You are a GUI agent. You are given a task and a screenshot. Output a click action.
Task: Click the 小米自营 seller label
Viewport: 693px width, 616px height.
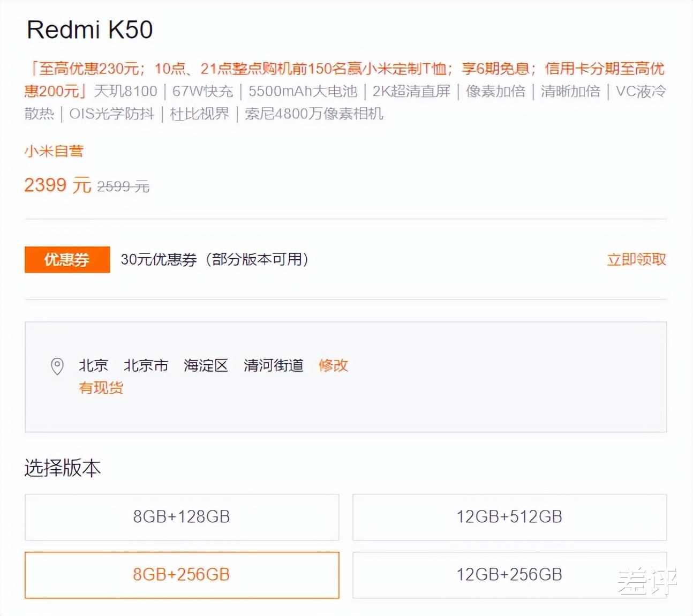click(x=54, y=151)
